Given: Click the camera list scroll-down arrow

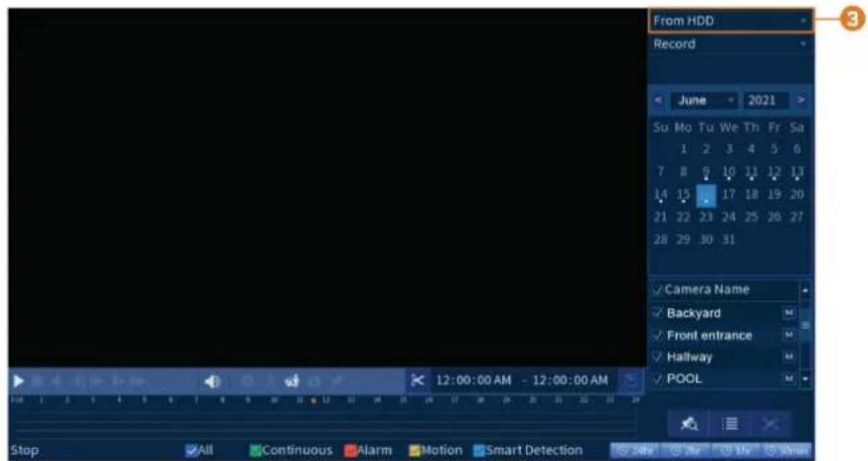Looking at the screenshot, I should 805,380.
